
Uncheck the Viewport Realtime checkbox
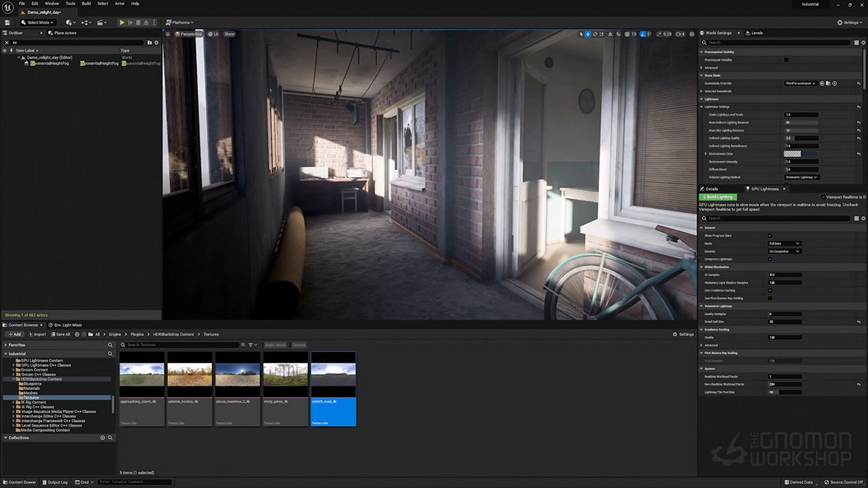[823, 197]
